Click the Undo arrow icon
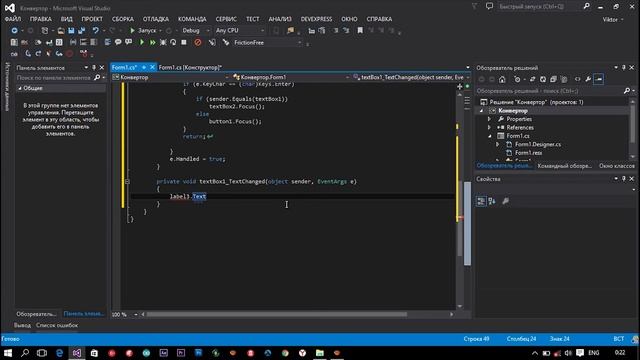The width and height of the screenshot is (640, 360). click(x=95, y=30)
